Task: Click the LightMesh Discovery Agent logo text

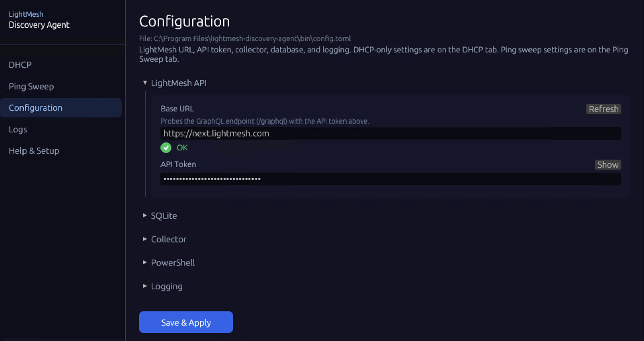Action: tap(39, 20)
